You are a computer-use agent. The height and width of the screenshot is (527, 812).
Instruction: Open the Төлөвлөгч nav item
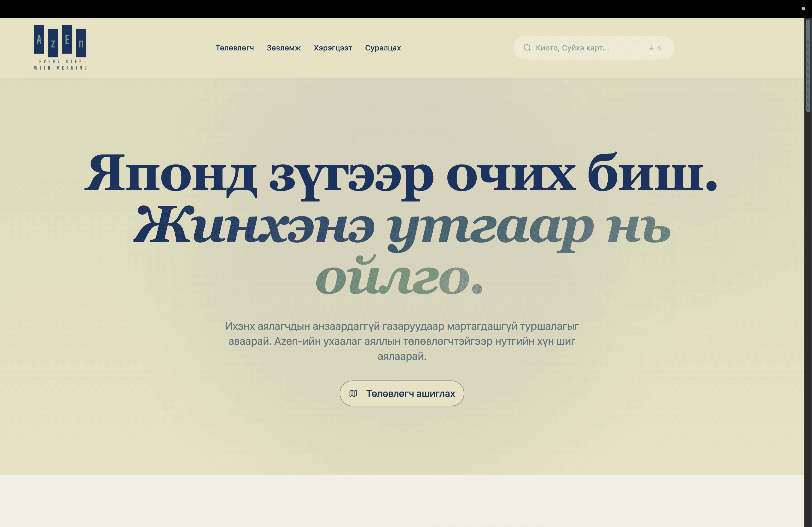(235, 48)
